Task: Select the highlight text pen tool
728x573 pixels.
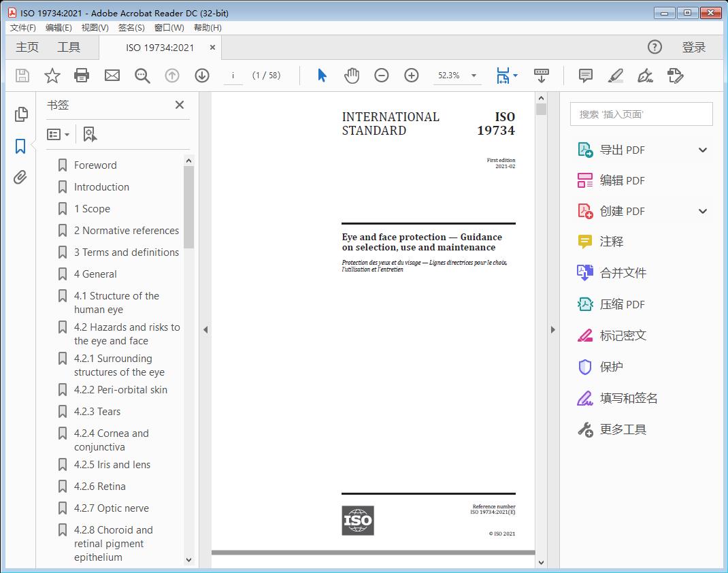Action: [615, 76]
